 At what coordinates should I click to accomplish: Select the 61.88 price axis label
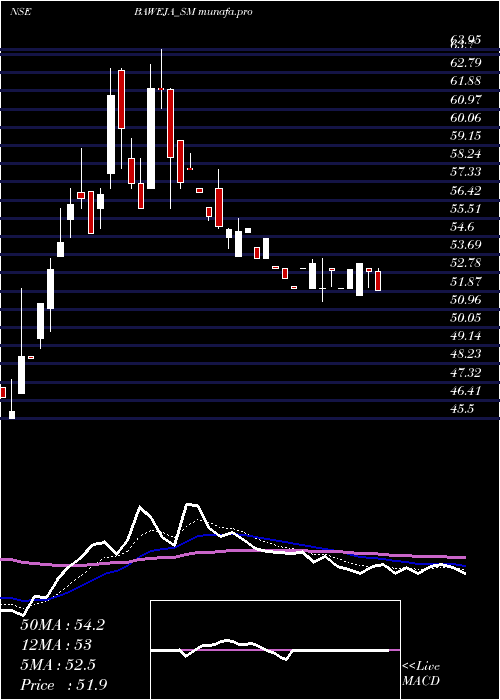(466, 81)
